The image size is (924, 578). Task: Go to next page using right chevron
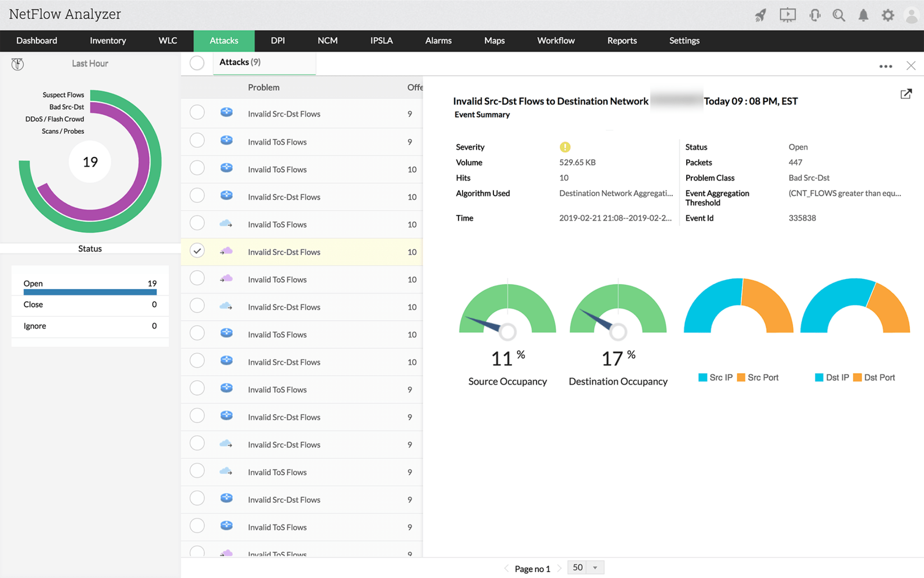coord(559,569)
